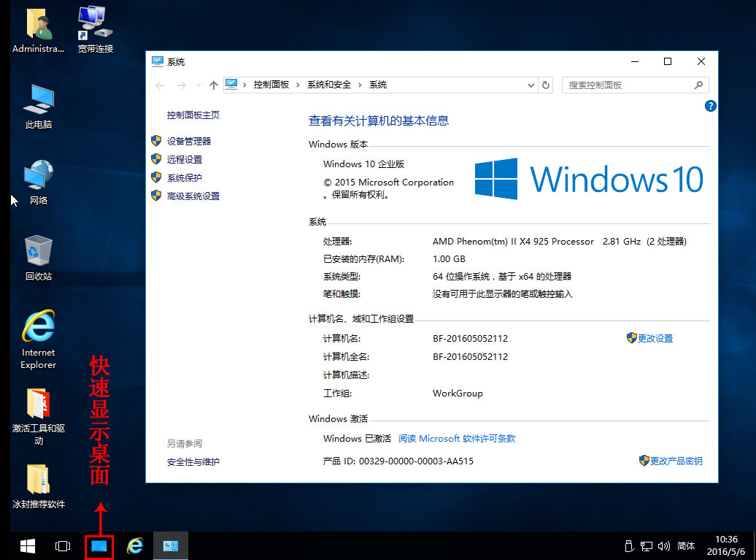The image size is (756, 560).
Task: Open 系统保护 from the sidebar
Action: coord(184,177)
